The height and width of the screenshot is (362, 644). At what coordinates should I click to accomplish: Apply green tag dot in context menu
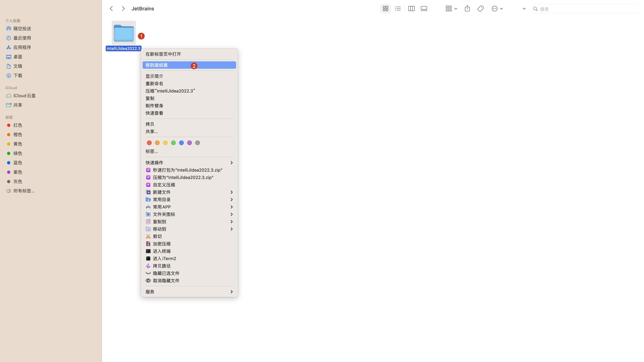coord(173,143)
